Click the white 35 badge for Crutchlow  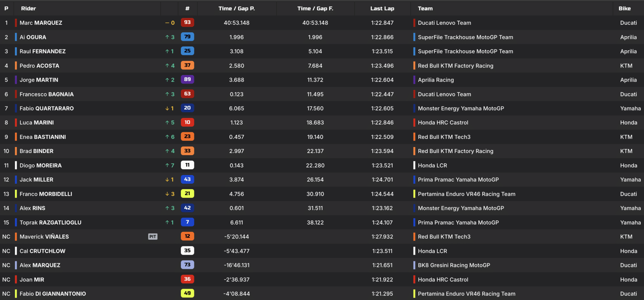click(187, 251)
